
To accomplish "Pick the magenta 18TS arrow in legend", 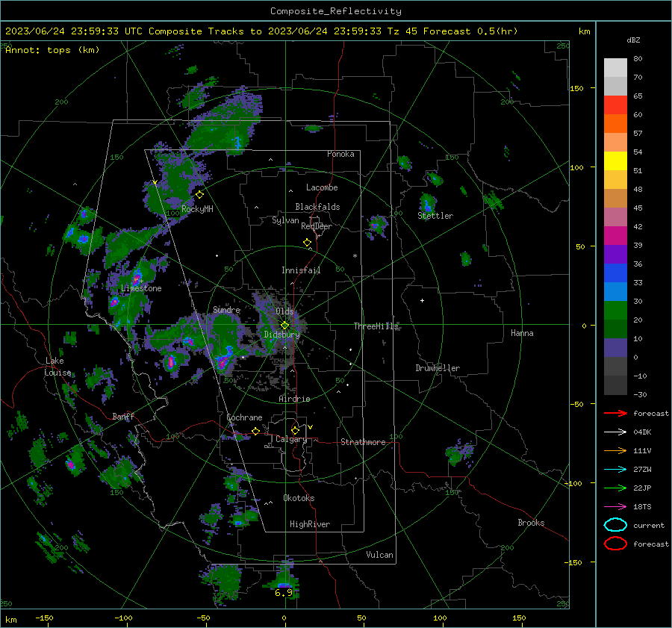I will 615,507.
